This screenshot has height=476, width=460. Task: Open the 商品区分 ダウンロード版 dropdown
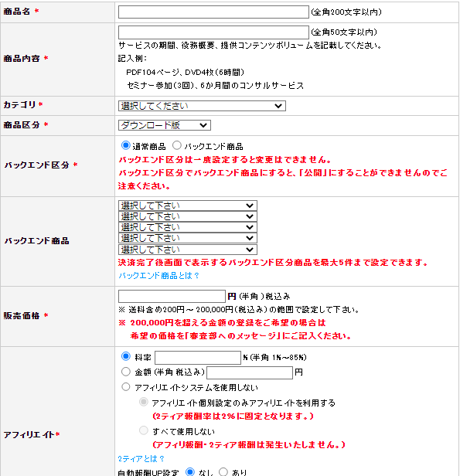164,125
